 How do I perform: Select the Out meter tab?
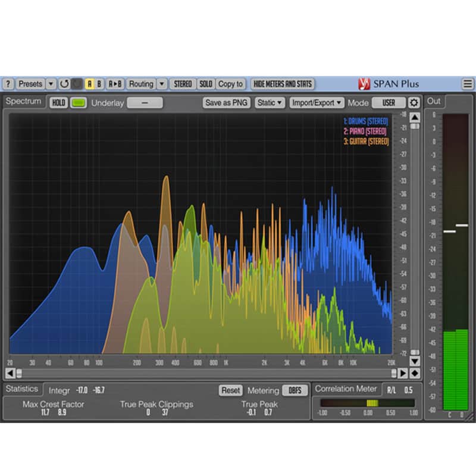point(434,101)
